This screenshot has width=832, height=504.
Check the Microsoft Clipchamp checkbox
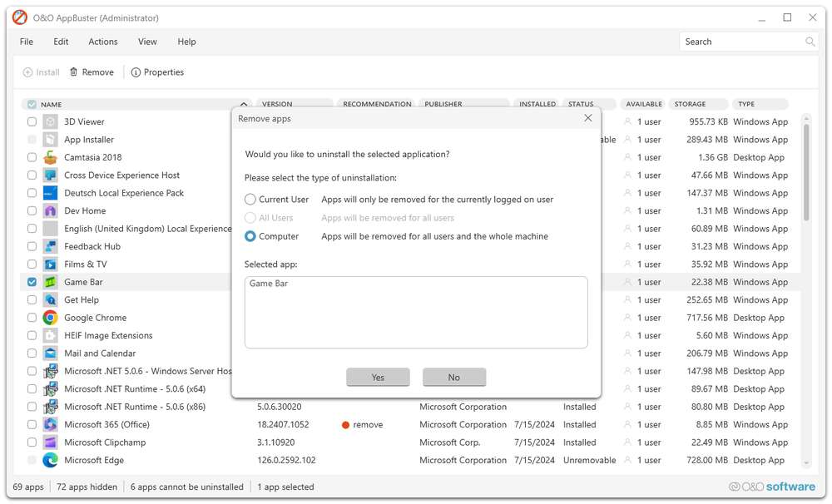tap(32, 442)
